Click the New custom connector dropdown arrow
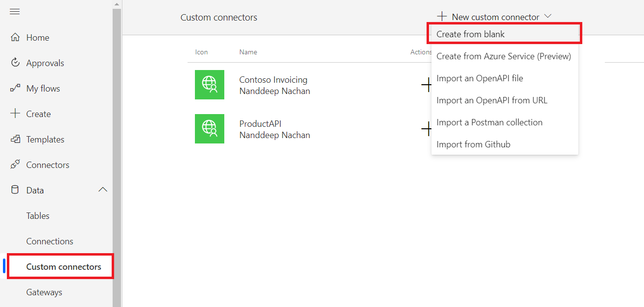Viewport: 644px width, 307px height. pyautogui.click(x=548, y=16)
